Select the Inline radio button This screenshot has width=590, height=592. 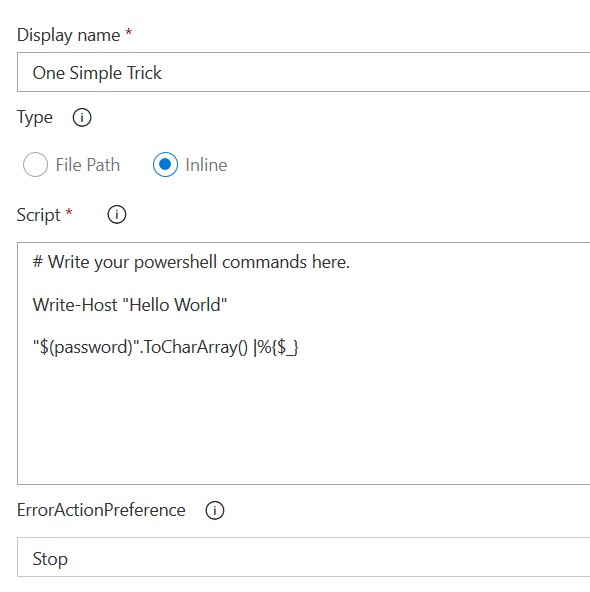(165, 165)
